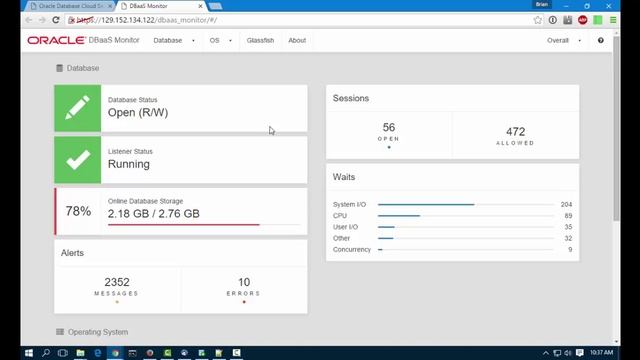Close the DBaaS Monitor tab
Screen dimensions: 640x360
200,6
